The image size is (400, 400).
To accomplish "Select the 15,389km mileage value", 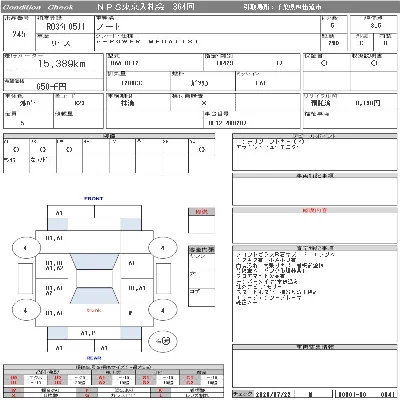I will [x=62, y=64].
